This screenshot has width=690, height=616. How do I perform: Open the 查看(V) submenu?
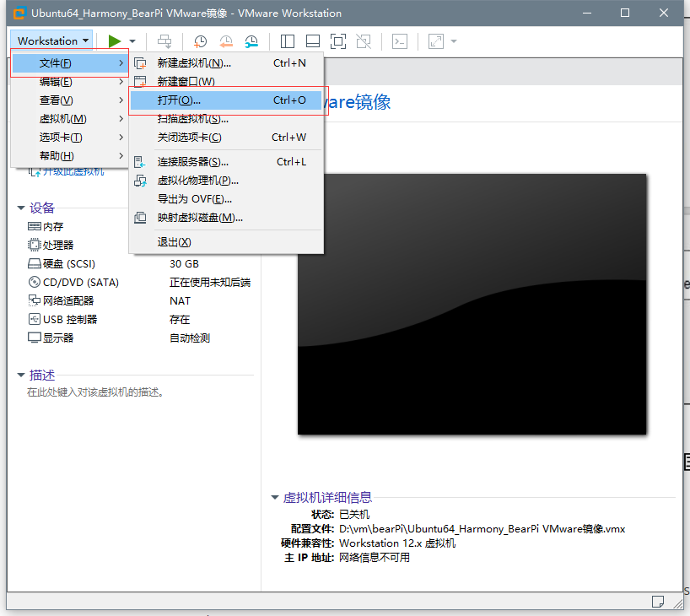[x=69, y=100]
